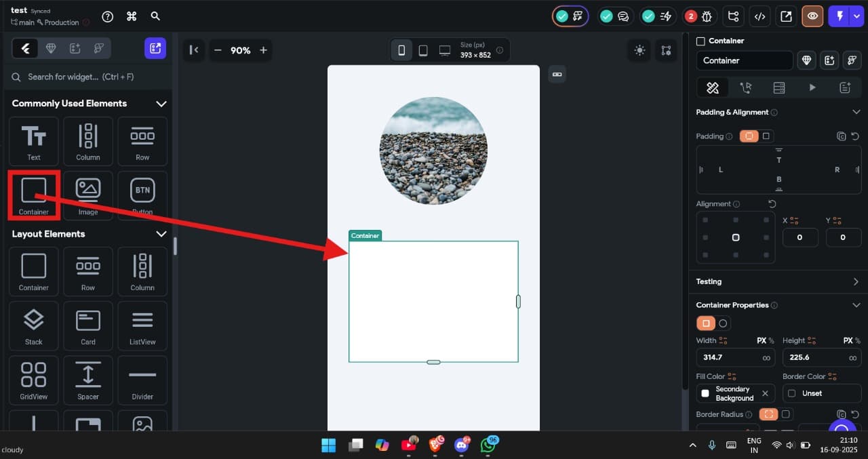Screen dimensions: 868x459
Task: Open the WhatsApp taskbar icon
Action: pos(489,445)
